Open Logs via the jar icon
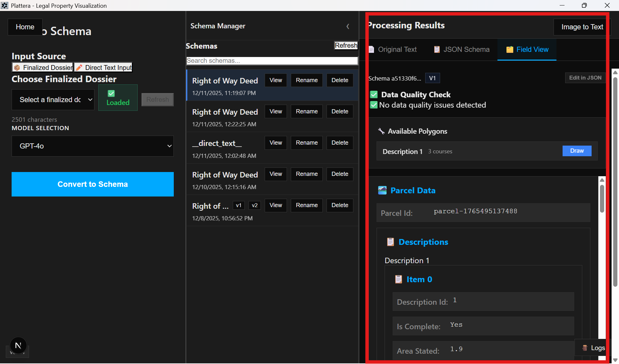619x364 pixels. (x=585, y=348)
